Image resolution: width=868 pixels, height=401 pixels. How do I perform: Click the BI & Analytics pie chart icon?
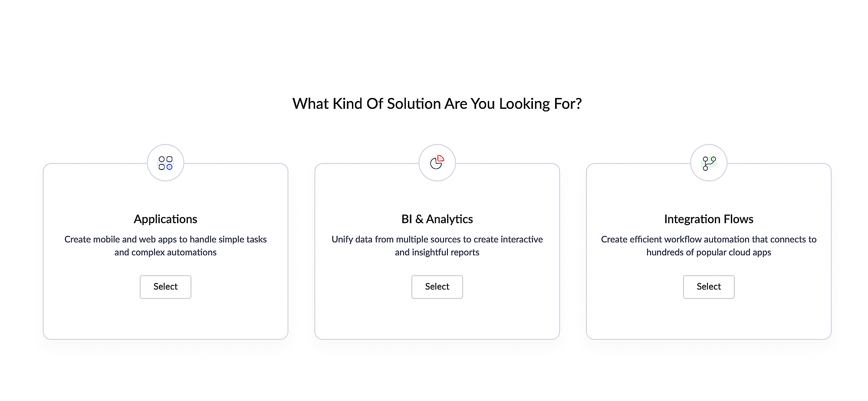point(436,163)
